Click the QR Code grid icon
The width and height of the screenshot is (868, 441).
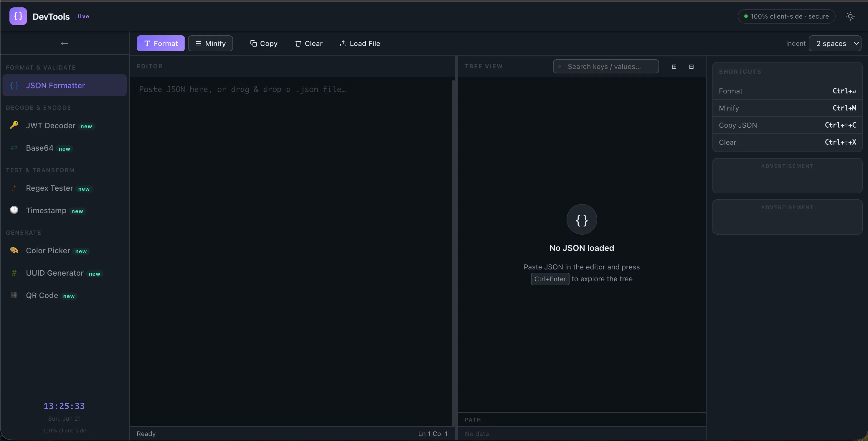click(x=14, y=295)
